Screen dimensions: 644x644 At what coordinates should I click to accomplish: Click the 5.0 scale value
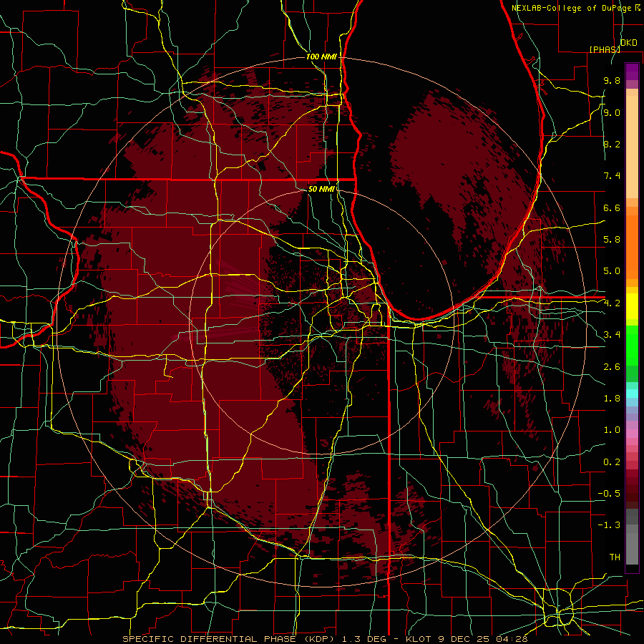pos(612,271)
